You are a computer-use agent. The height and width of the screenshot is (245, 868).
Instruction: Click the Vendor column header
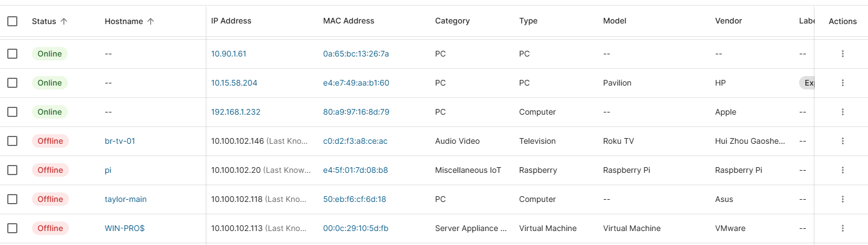click(728, 21)
